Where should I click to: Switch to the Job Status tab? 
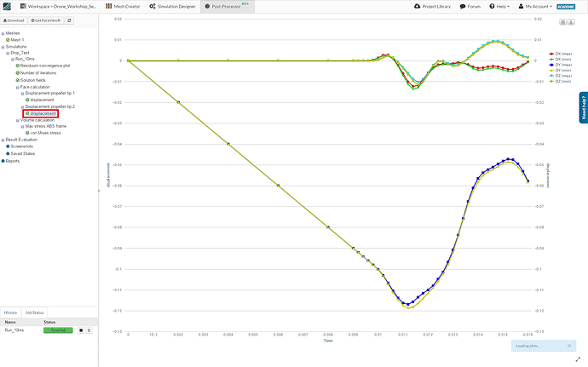(34, 313)
